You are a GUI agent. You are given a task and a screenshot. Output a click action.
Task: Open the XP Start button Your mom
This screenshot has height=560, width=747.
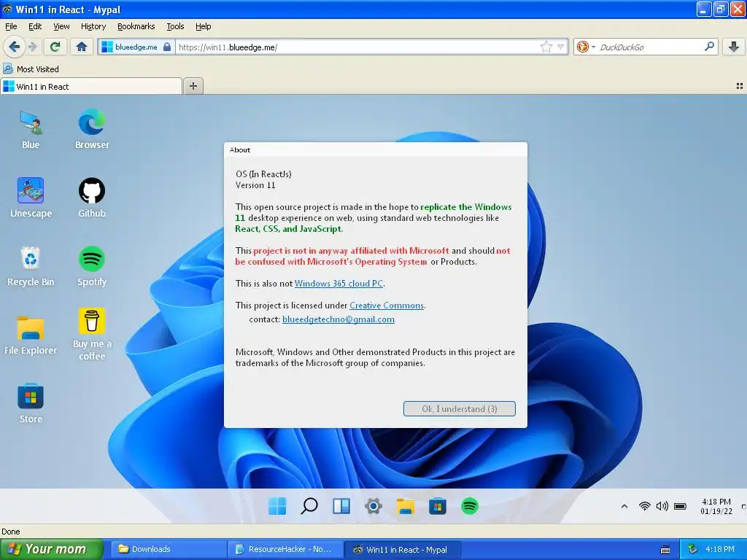point(52,549)
